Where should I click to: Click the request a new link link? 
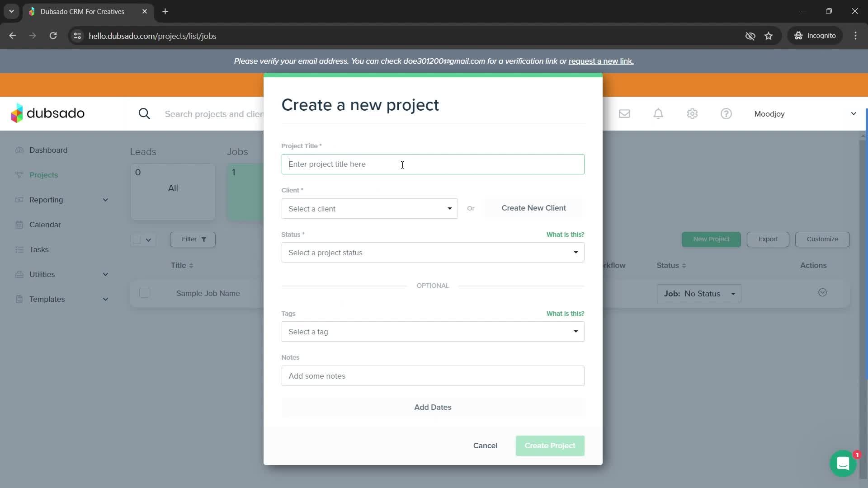[601, 61]
